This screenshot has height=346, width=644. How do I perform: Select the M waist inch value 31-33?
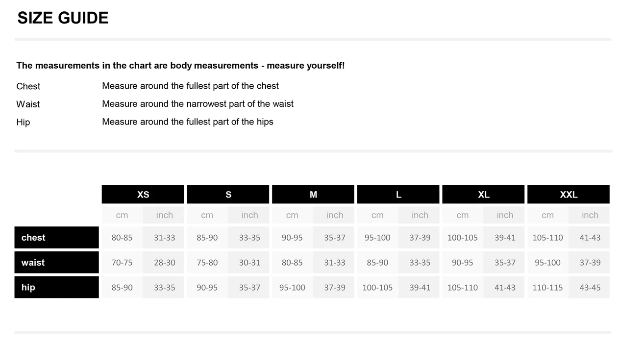pyautogui.click(x=335, y=263)
